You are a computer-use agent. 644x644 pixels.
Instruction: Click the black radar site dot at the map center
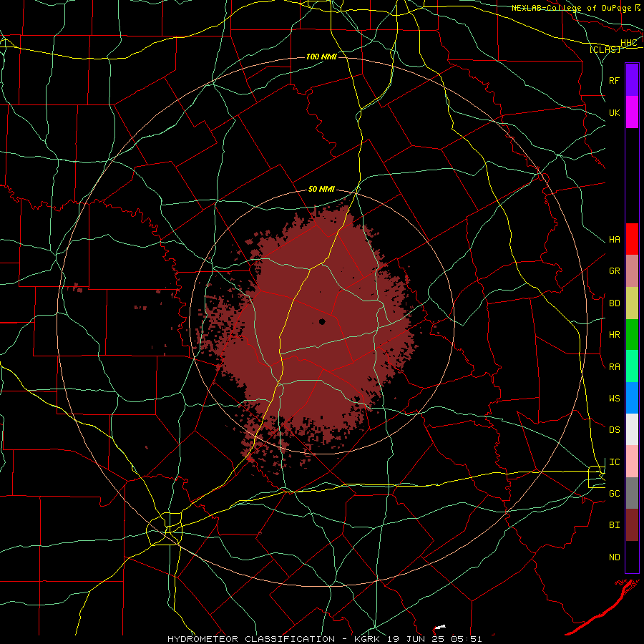(x=322, y=321)
